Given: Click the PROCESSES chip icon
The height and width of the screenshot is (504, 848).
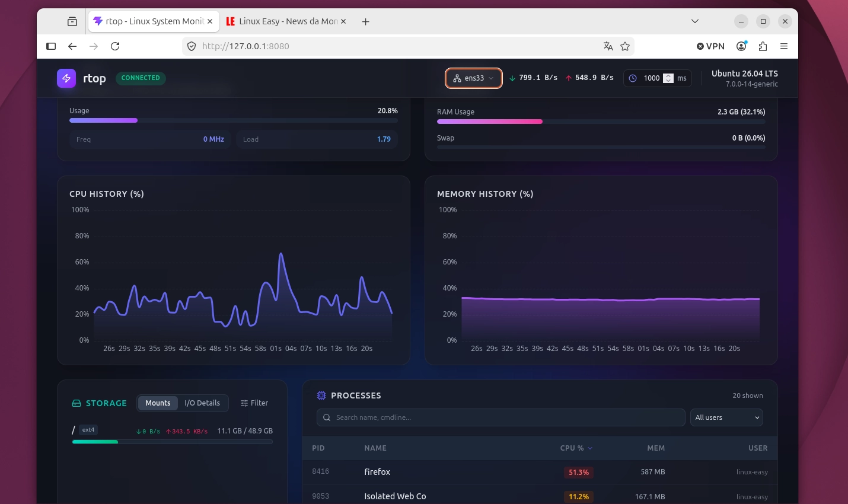Looking at the screenshot, I should click(321, 395).
